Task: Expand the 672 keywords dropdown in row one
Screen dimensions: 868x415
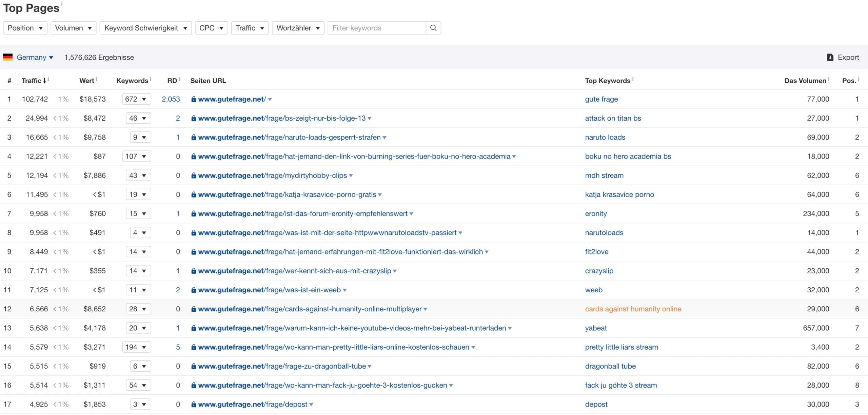Action: (136, 99)
